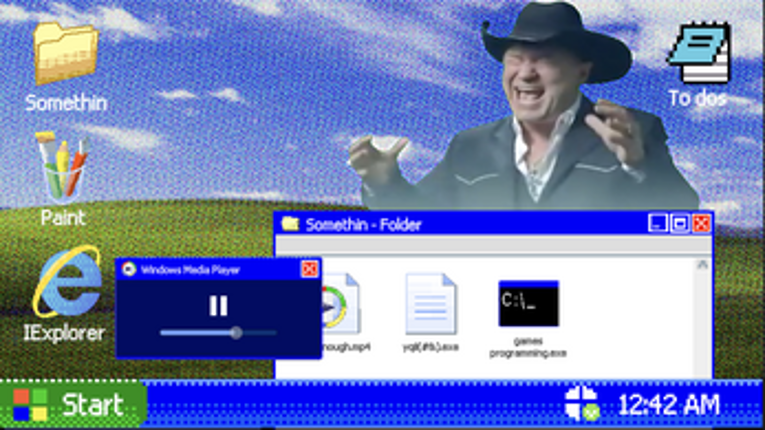
Task: Click the 'Somethin - Folder' title bar text
Action: (x=363, y=225)
